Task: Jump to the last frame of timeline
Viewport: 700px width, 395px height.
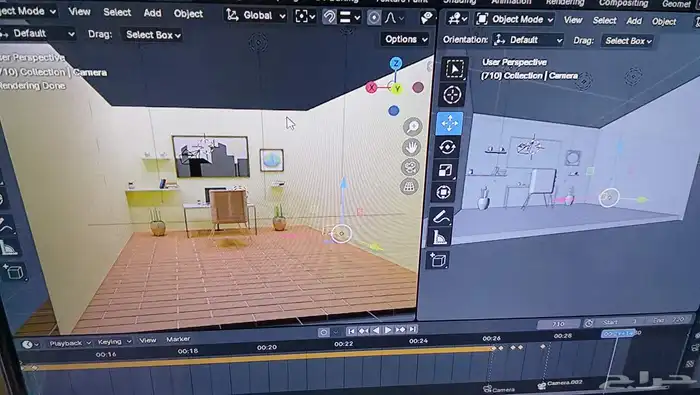Action: coord(412,329)
